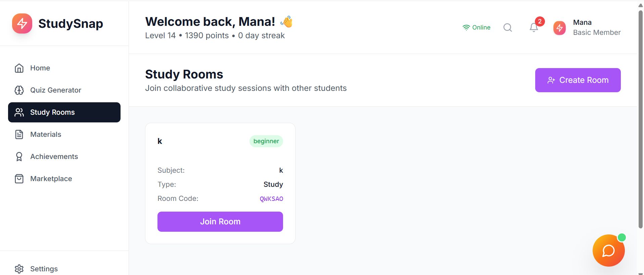Go to Home in sidebar
The height and width of the screenshot is (275, 644).
pos(40,68)
